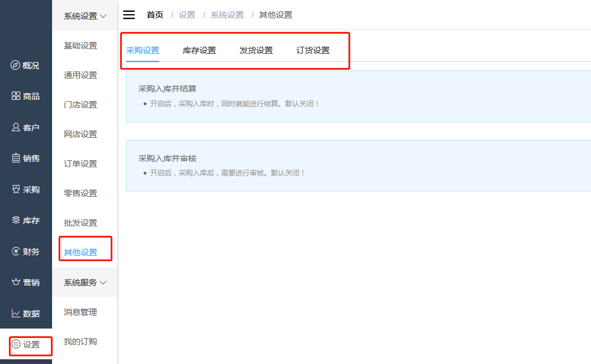Select 其他设置 submenu item

coord(80,252)
